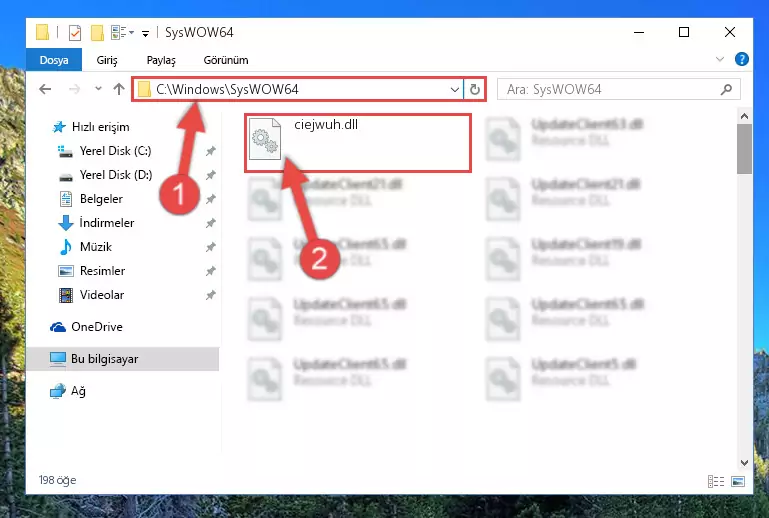Open Yerel Disk (D:) in sidebar
Screen dimensions: 769x518
tap(115, 175)
